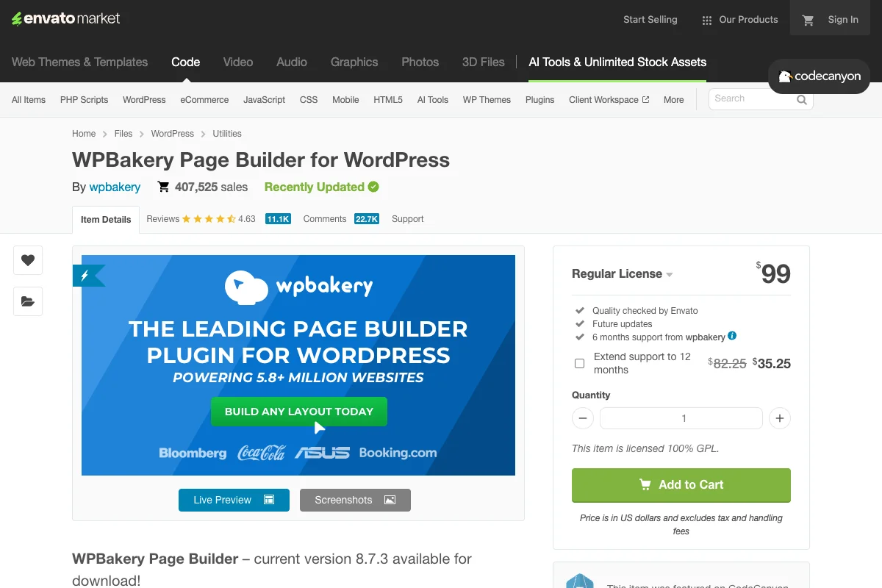
Task: Click the Add to Cart button
Action: coord(681,485)
